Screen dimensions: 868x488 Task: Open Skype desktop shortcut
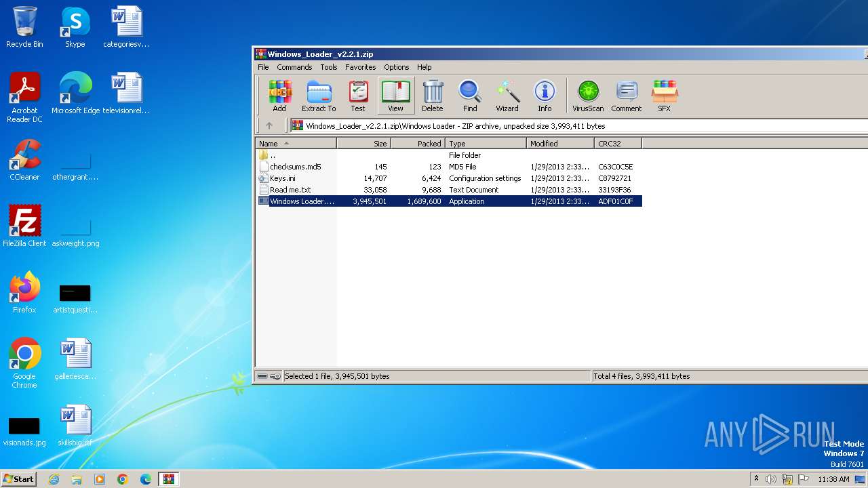(75, 27)
